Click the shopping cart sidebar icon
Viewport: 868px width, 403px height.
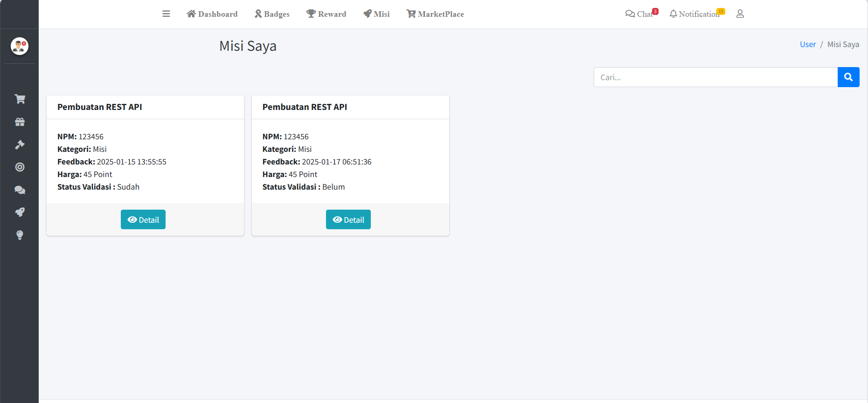pos(20,99)
